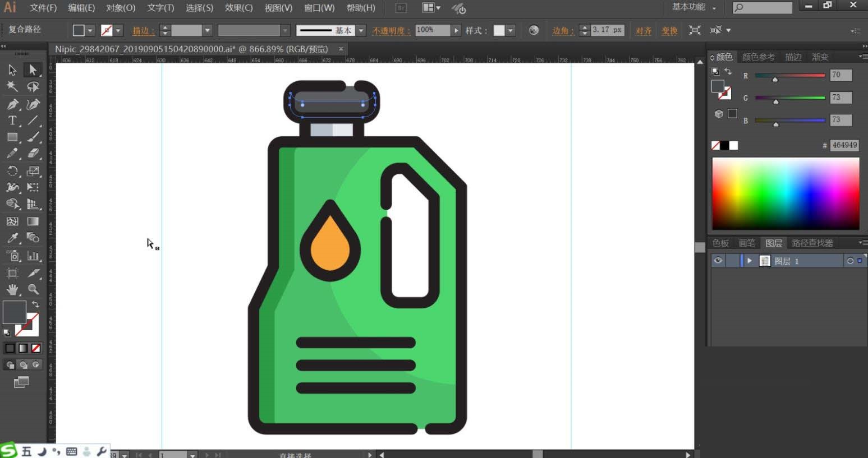Screen dimensions: 868x458
Task: Select the Type tool
Action: tap(12, 121)
